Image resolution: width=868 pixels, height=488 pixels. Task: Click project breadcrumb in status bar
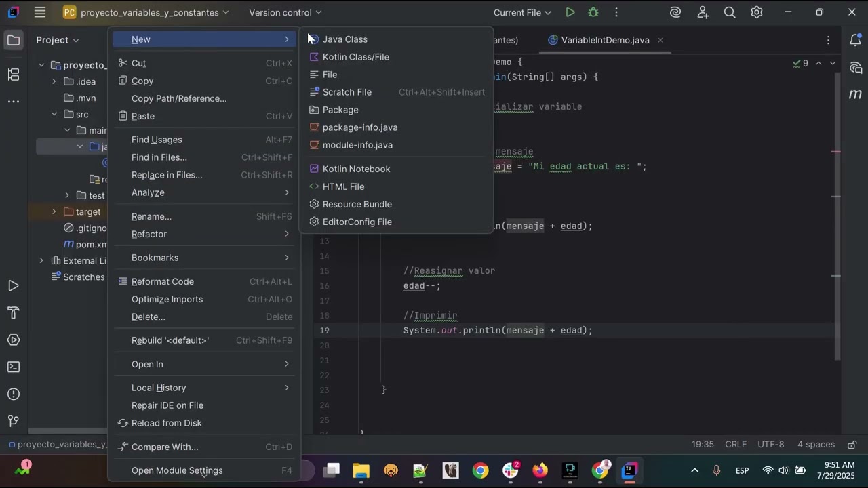tap(58, 445)
